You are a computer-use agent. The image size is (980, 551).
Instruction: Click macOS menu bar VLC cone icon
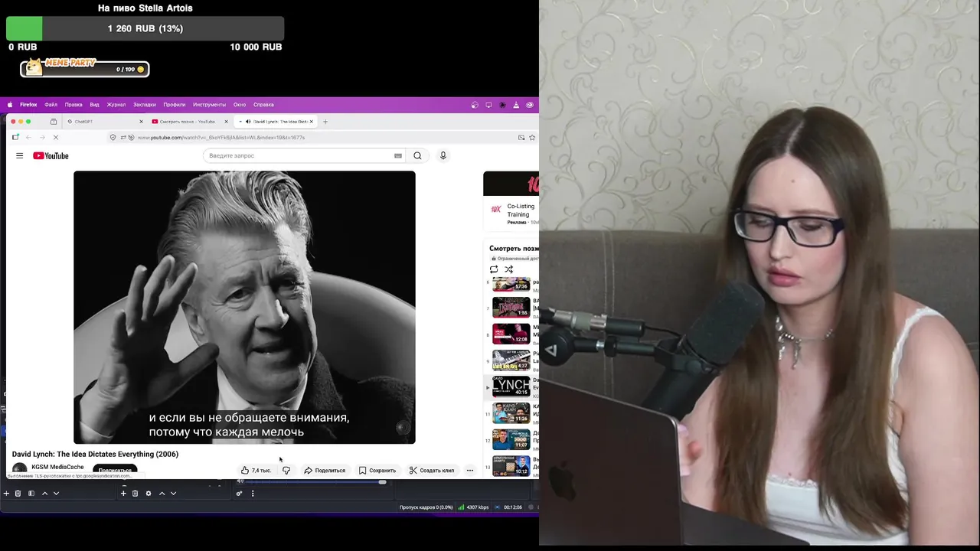pyautogui.click(x=516, y=105)
